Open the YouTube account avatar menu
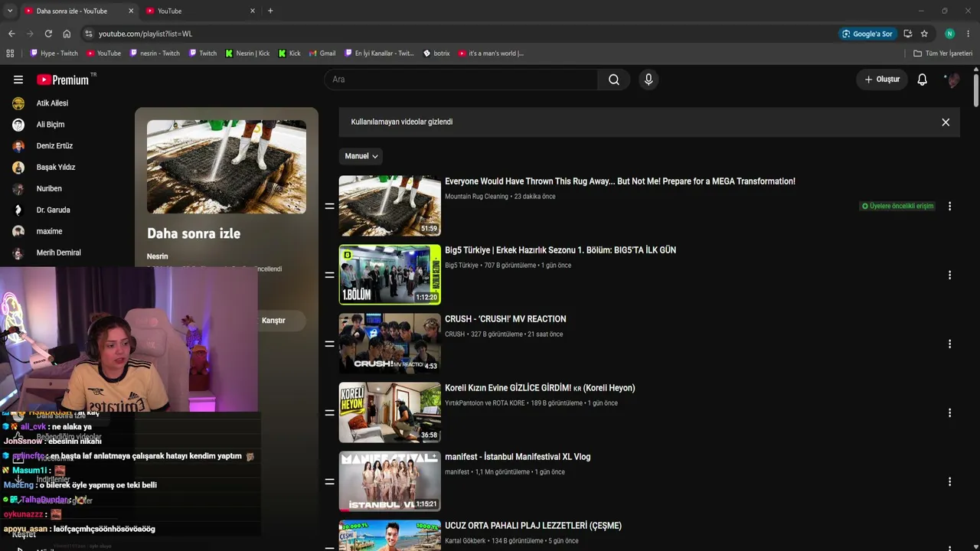Viewport: 980px width, 551px height. 952,80
